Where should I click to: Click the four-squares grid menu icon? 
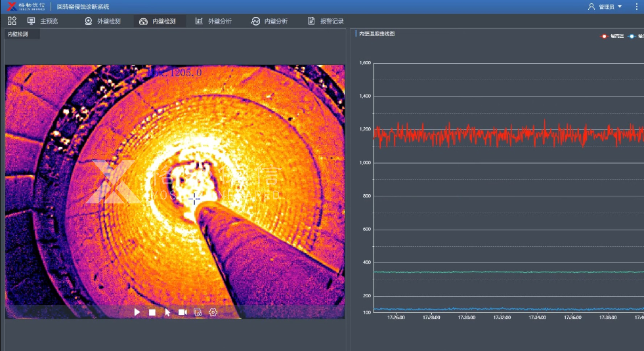[x=12, y=21]
